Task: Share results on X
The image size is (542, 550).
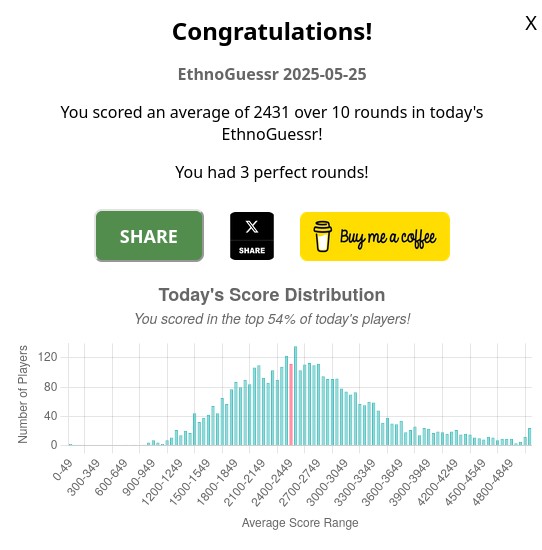Action: click(252, 236)
